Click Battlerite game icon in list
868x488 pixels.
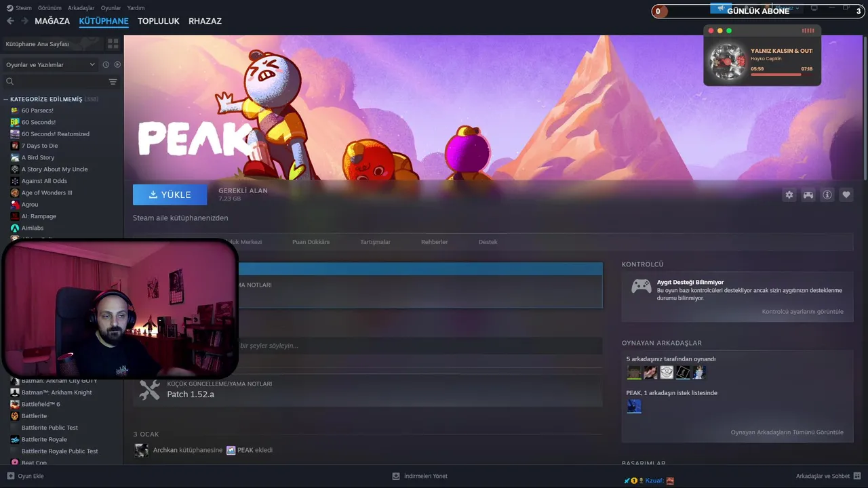(15, 415)
